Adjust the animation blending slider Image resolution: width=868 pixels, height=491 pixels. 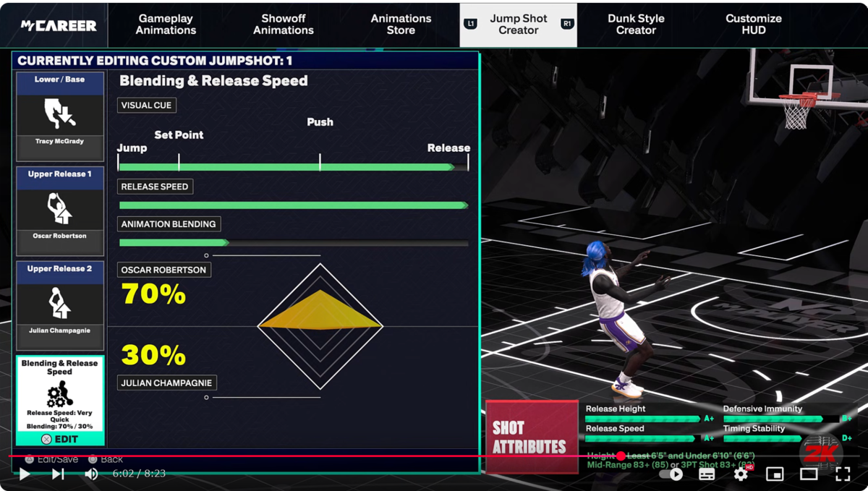[x=293, y=243]
